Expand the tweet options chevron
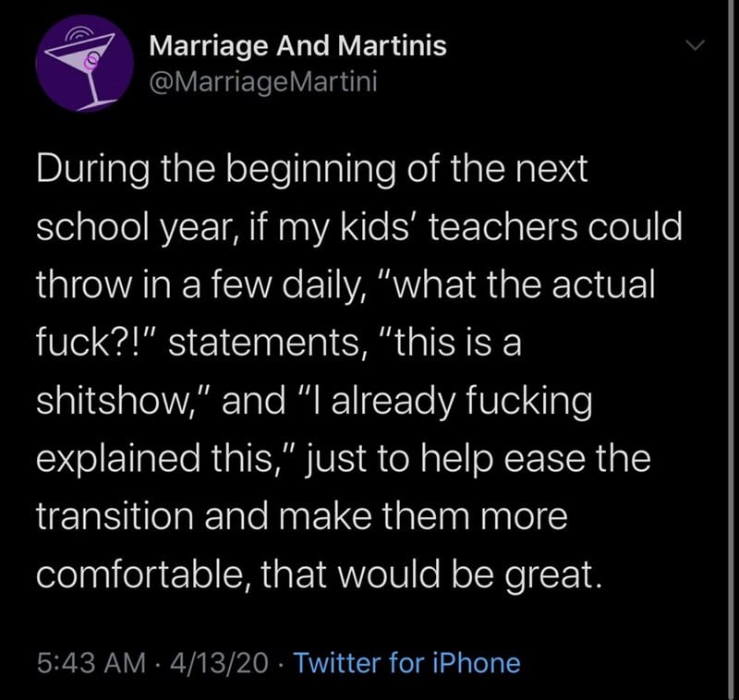This screenshot has width=739, height=700. (695, 45)
